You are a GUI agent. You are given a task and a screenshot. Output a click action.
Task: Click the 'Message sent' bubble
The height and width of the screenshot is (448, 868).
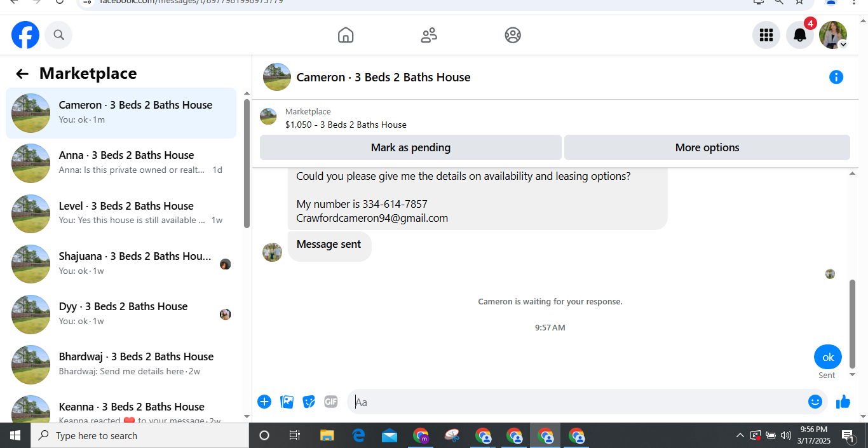[329, 245]
